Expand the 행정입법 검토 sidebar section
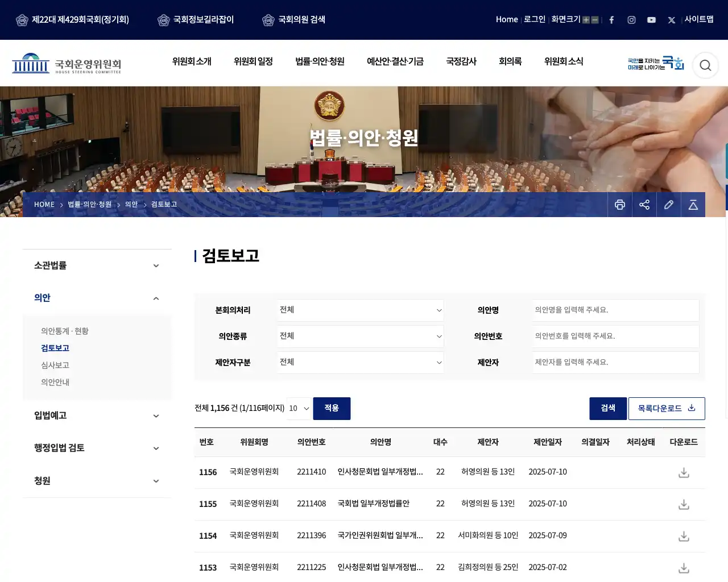This screenshot has width=728, height=582. coord(97,448)
